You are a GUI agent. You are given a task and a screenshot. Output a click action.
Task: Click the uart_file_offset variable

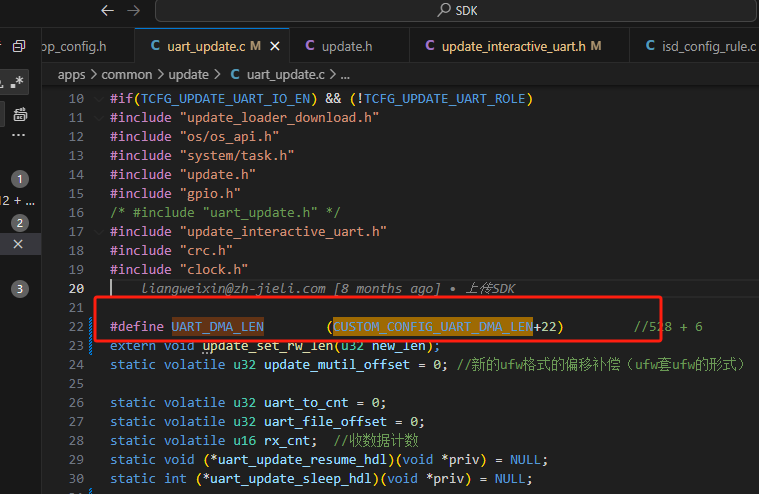coord(325,421)
